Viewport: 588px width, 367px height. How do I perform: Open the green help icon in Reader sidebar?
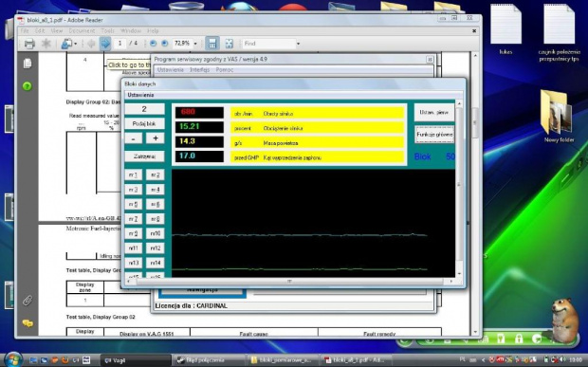(27, 86)
